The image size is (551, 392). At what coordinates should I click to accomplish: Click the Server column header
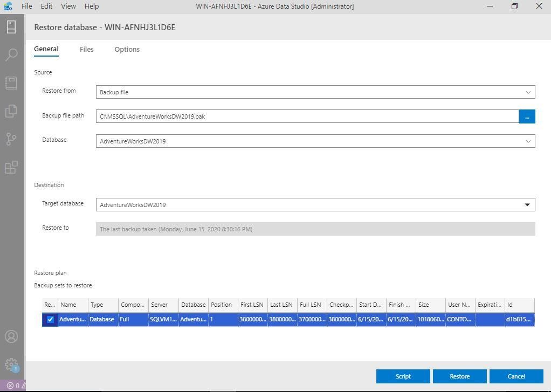tap(163, 305)
